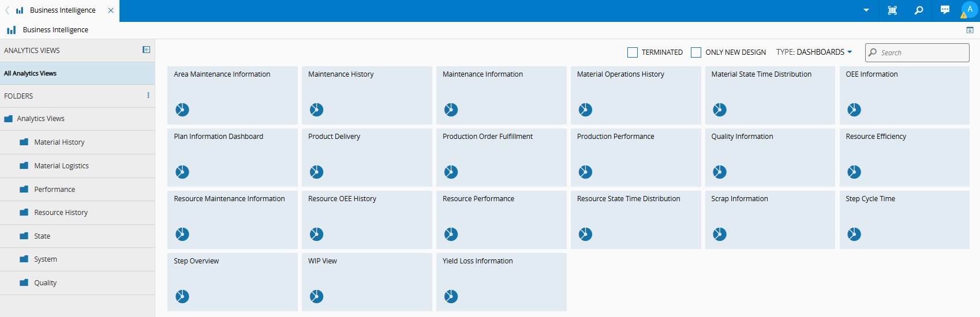Click the Quality Information pie icon

coord(720,172)
